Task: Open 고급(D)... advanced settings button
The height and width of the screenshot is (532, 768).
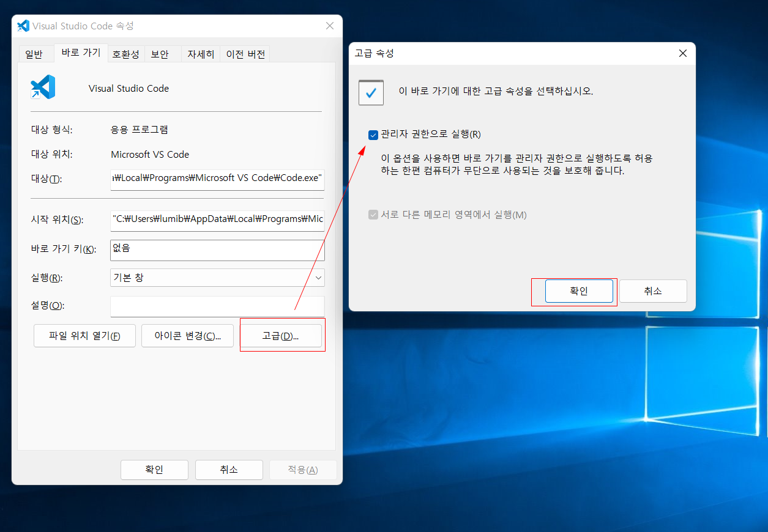Action: point(280,336)
